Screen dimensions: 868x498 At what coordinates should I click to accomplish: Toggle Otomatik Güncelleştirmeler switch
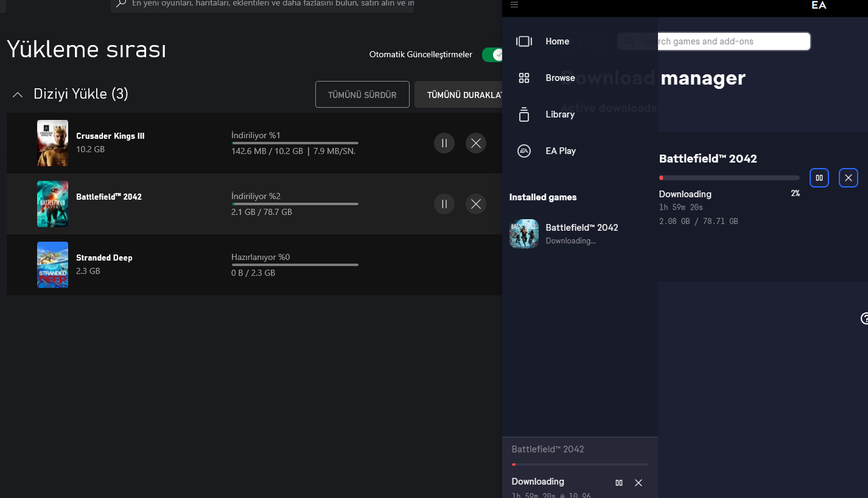tap(492, 55)
